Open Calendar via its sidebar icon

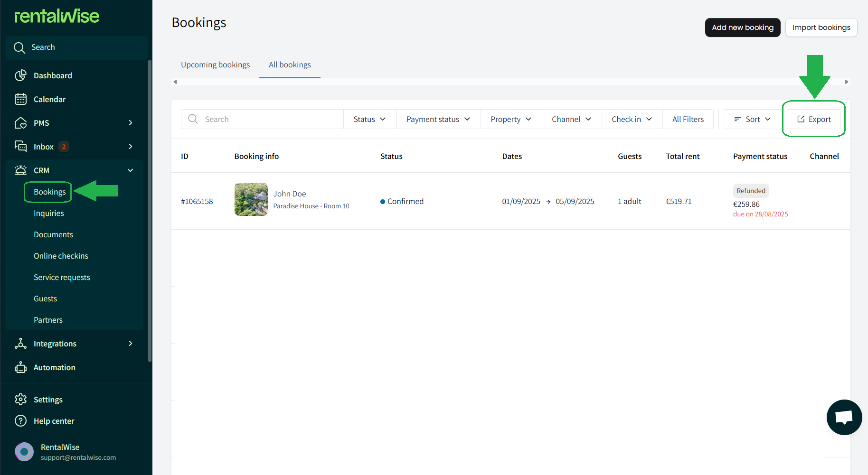tap(20, 99)
